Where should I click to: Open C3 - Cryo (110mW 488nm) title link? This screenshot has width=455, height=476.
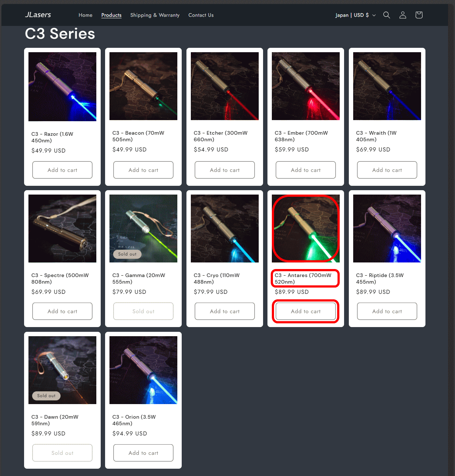pos(217,279)
